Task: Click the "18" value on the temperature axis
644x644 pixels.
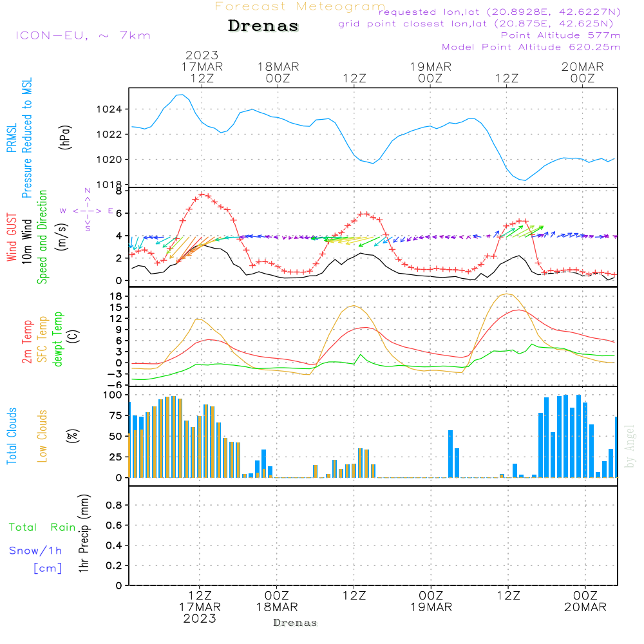Action: [x=116, y=296]
